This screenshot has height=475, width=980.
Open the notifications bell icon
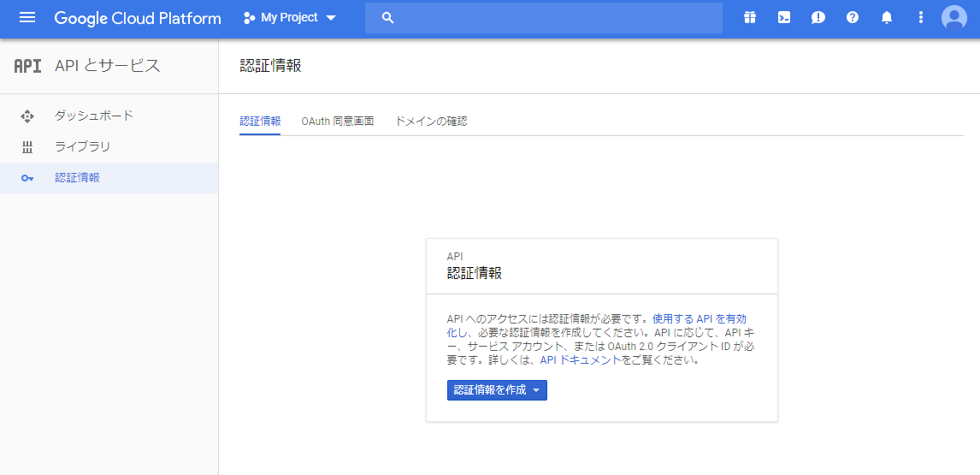tap(886, 17)
